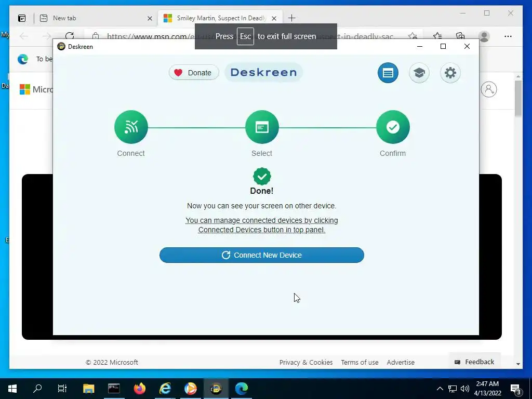This screenshot has width=532, height=399.
Task: Add page to favorites star
Action: [413, 36]
